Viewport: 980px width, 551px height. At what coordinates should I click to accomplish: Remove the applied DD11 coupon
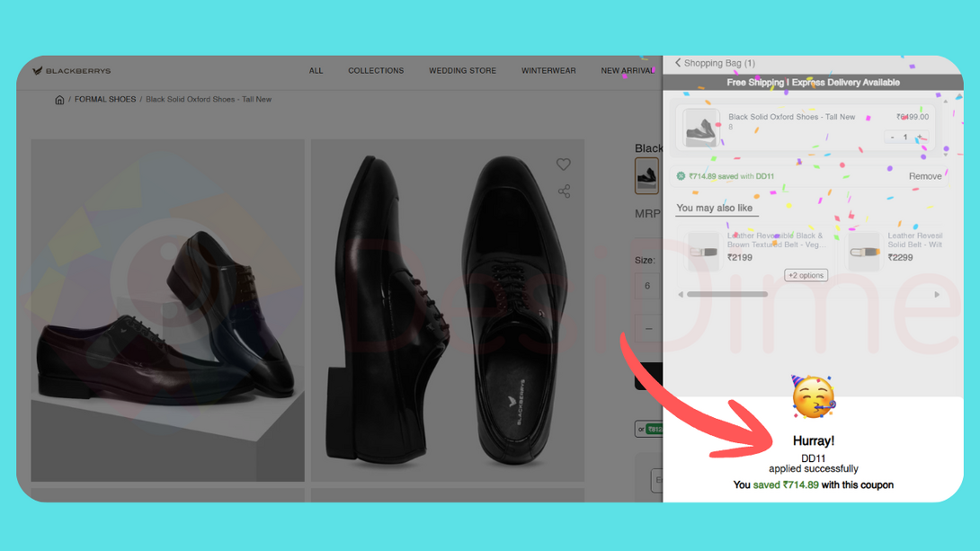click(x=924, y=176)
